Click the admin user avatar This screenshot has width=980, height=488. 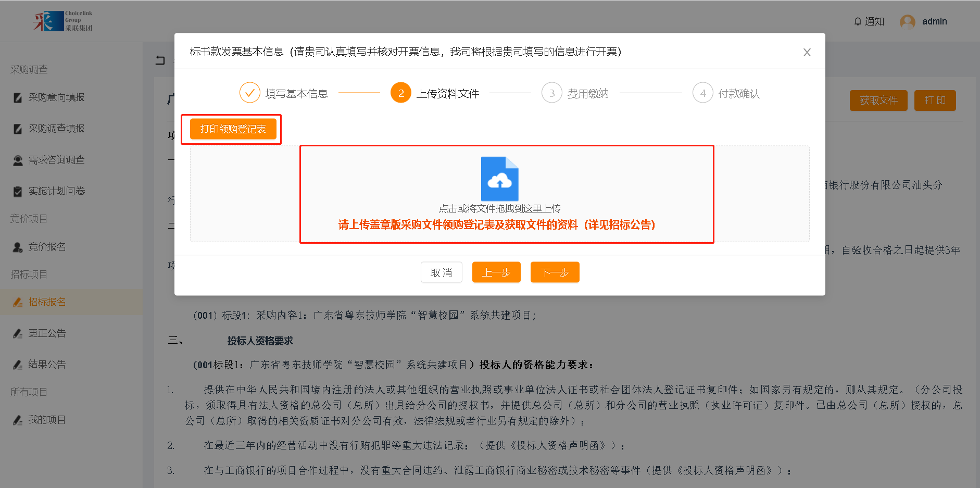[907, 21]
